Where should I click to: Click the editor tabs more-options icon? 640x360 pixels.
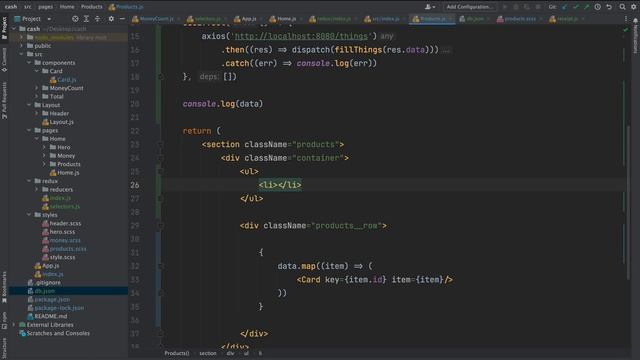coord(625,19)
